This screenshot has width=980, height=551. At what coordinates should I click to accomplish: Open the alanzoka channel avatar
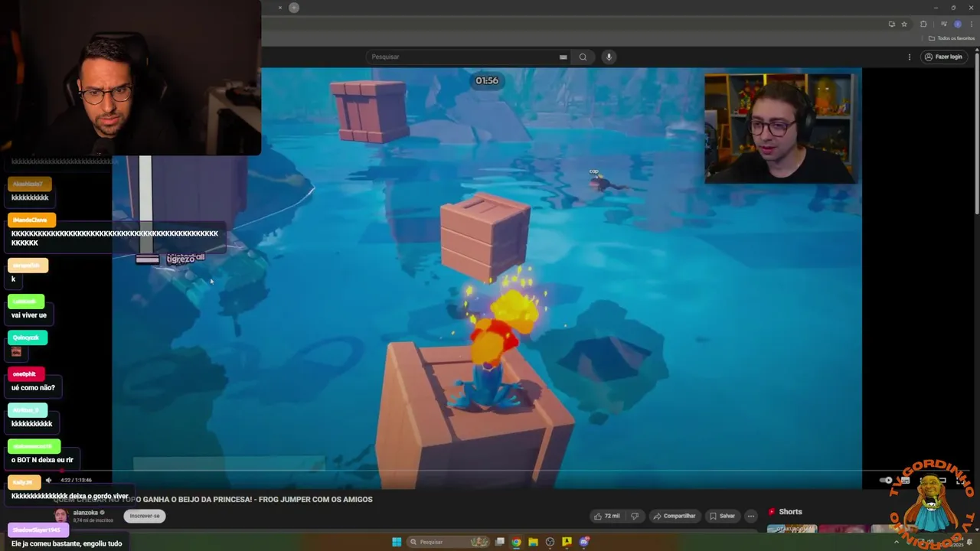(60, 516)
